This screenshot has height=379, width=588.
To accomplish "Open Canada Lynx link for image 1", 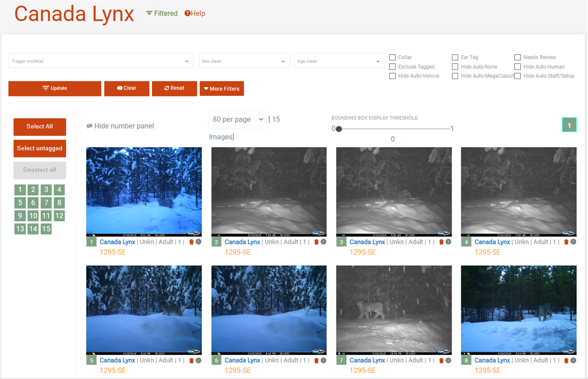I will point(117,242).
